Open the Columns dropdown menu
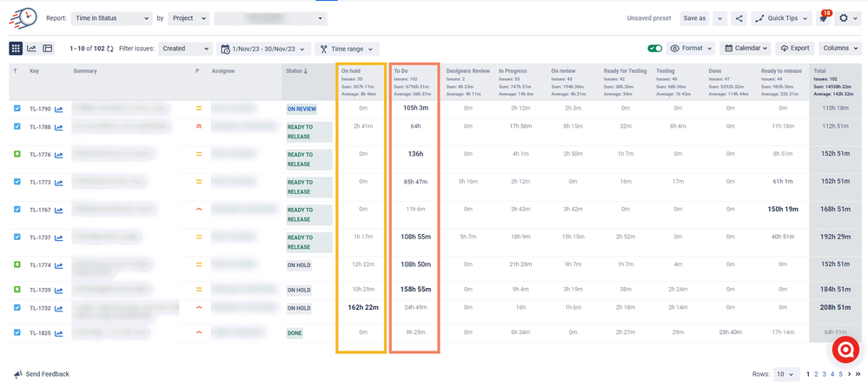868x388 pixels. coord(839,49)
